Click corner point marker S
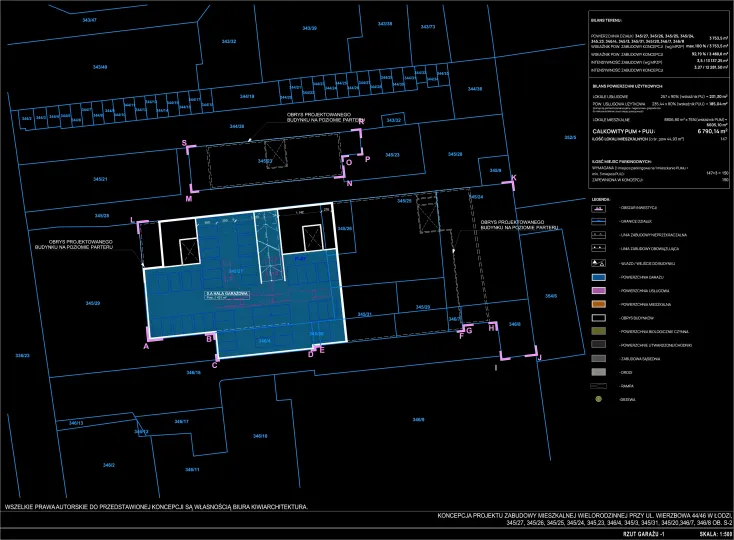Image resolution: width=734 pixels, height=540 pixels. pos(184,144)
